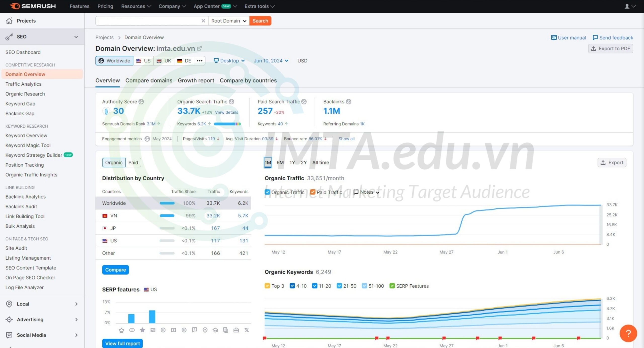Switch to Compare by countries tab

pyautogui.click(x=248, y=80)
